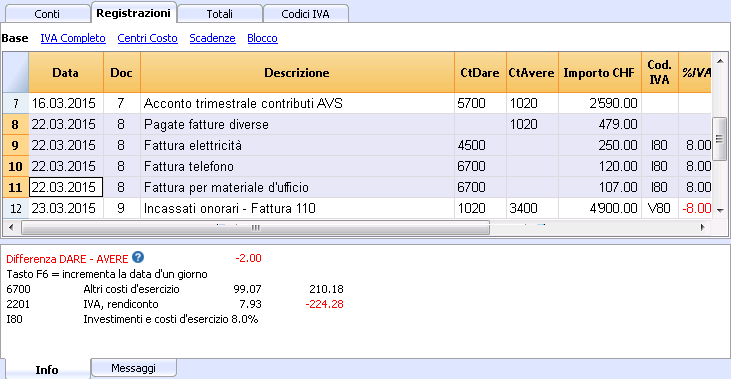Screen dimensions: 731x379
Task: Click code I80 in the info panel
Action: (x=14, y=319)
